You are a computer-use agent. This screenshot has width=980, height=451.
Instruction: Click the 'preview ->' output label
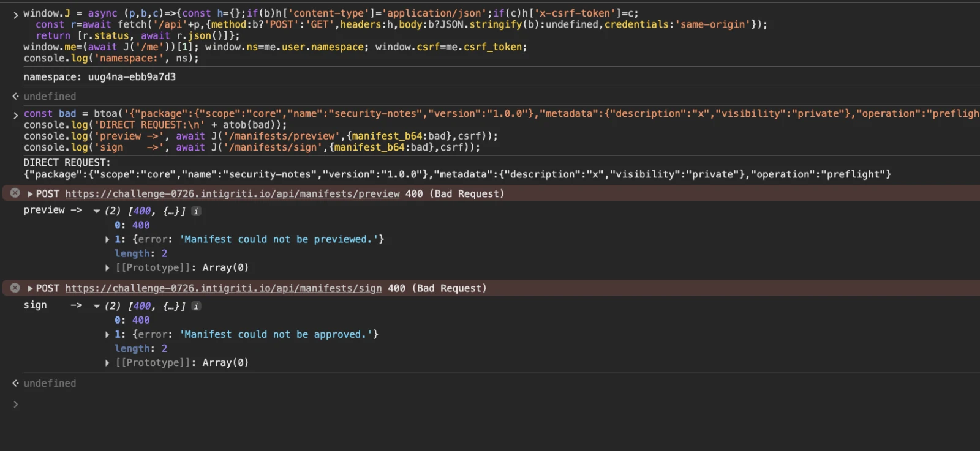pyautogui.click(x=53, y=210)
